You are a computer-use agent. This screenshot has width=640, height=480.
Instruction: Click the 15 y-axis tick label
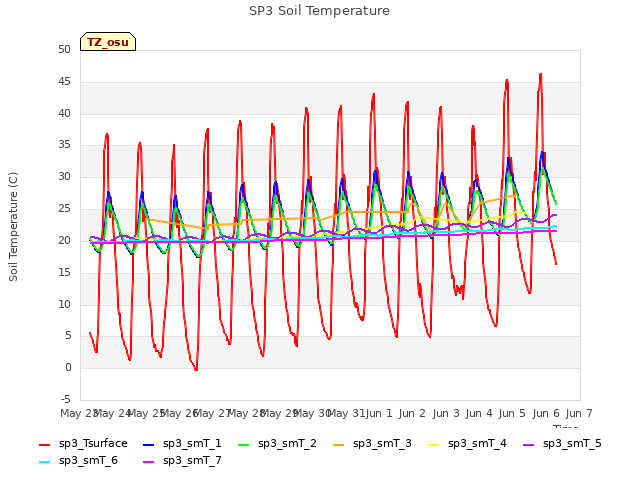click(64, 272)
